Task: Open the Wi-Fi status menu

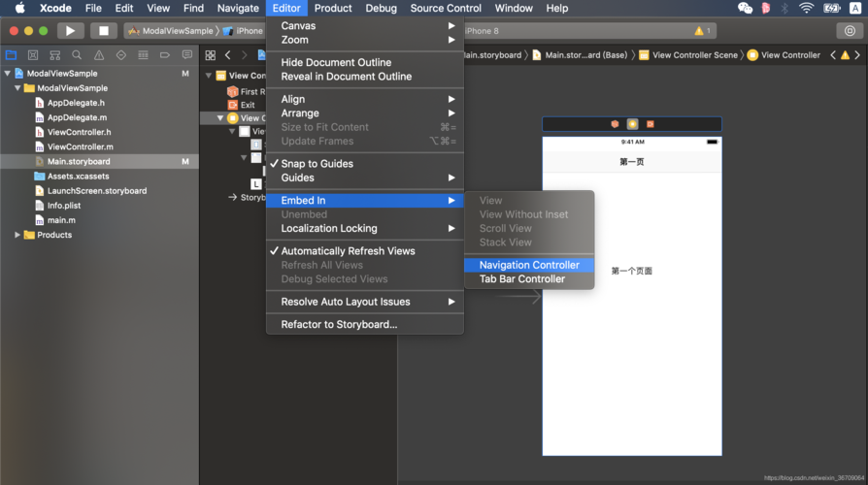Action: coord(806,8)
